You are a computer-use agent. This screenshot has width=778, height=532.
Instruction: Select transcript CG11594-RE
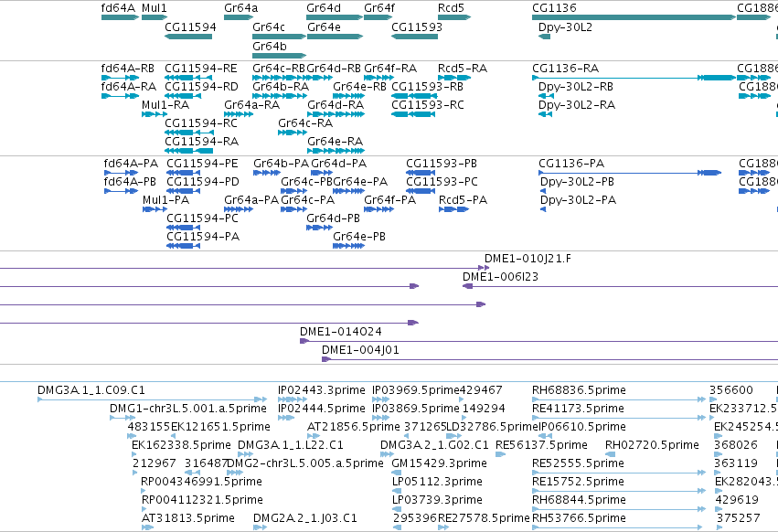coord(201,68)
